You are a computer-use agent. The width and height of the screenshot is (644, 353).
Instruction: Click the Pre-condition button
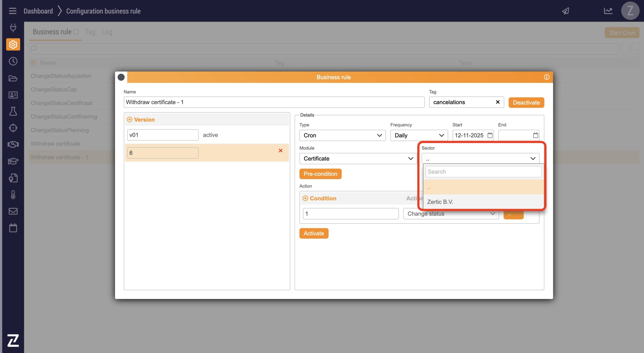(x=320, y=174)
